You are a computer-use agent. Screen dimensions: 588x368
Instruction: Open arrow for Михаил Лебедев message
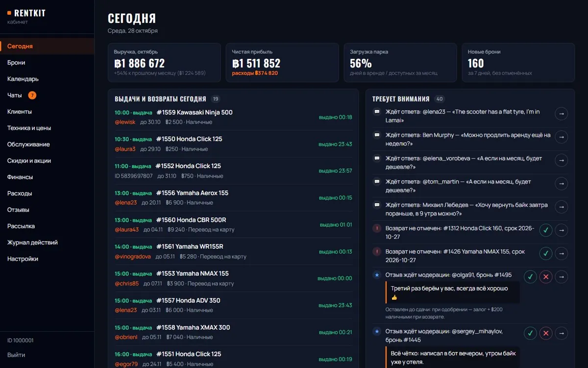pyautogui.click(x=562, y=207)
